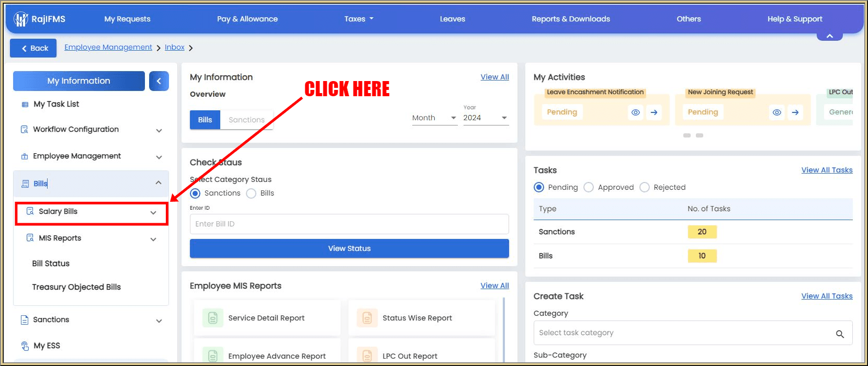This screenshot has height=366, width=868.
Task: View New Joining Request with eye icon
Action: click(x=777, y=112)
